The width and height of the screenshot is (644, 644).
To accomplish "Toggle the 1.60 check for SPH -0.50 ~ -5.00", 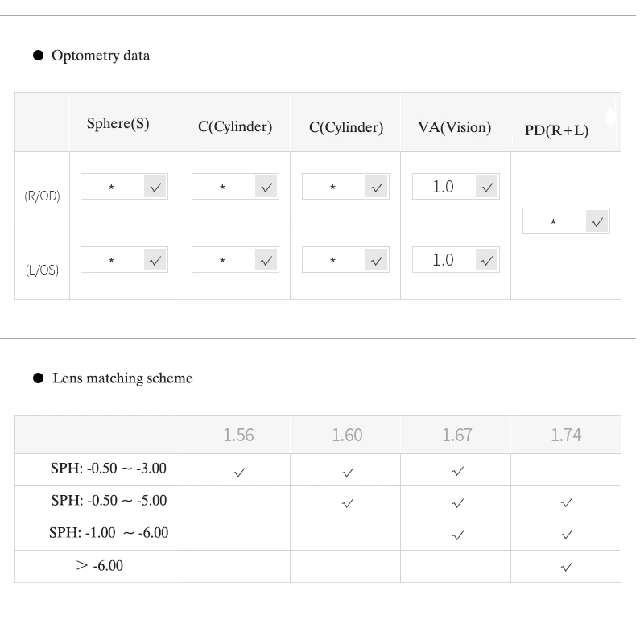I will 348,503.
